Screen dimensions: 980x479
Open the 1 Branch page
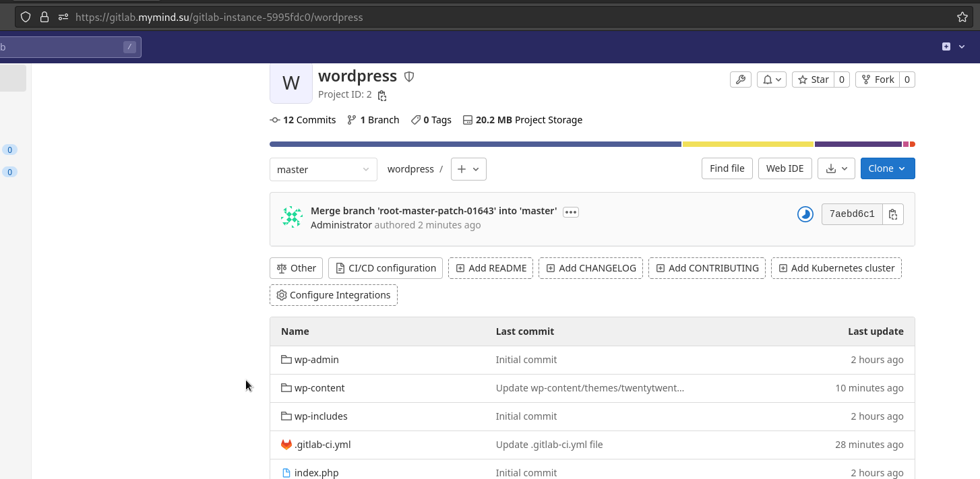coord(373,120)
